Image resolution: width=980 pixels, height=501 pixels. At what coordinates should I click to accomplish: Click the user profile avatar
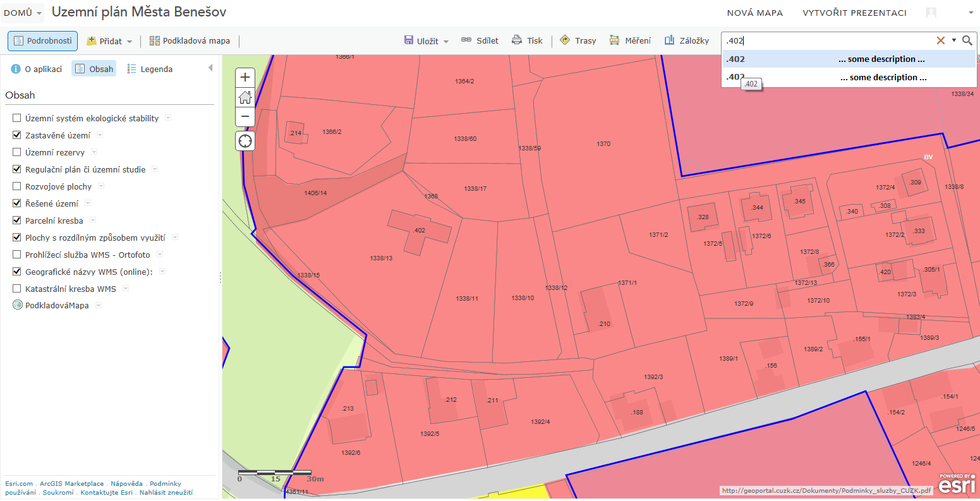click(x=931, y=13)
